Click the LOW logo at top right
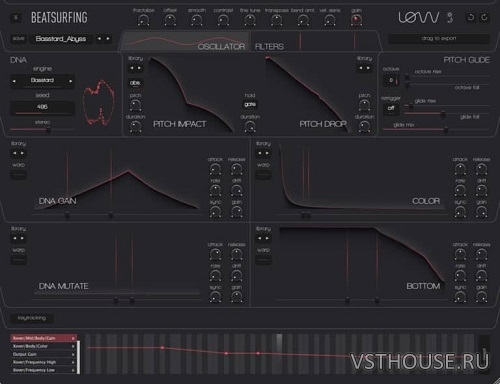 (419, 17)
